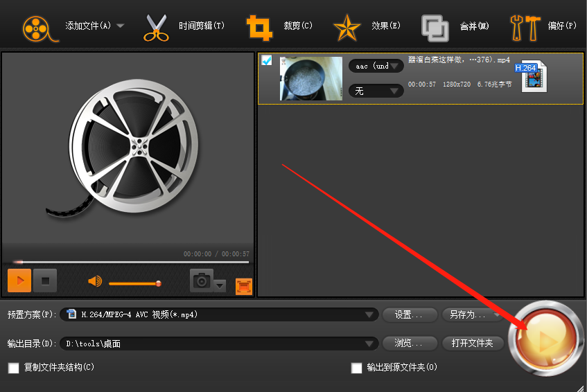Click the Merge overlapping squares icon

tap(435, 28)
